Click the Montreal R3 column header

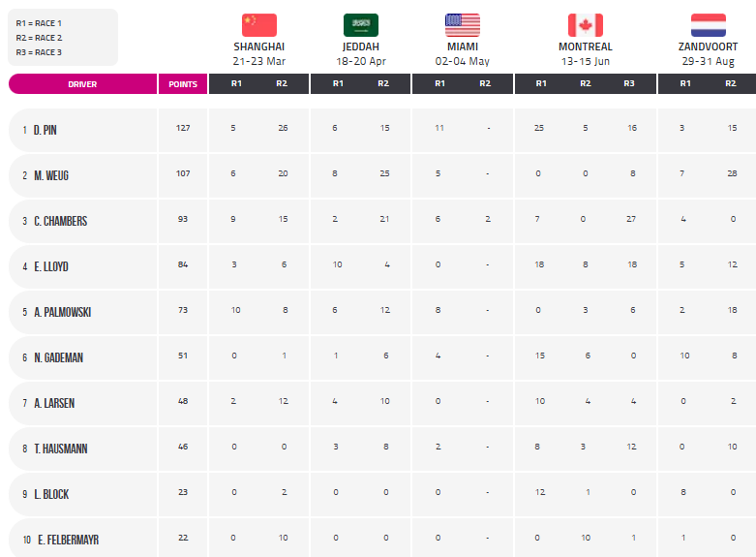pyautogui.click(x=629, y=83)
